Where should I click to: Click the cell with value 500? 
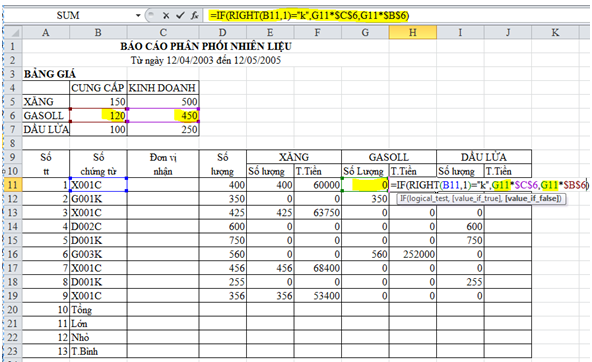coord(163,102)
